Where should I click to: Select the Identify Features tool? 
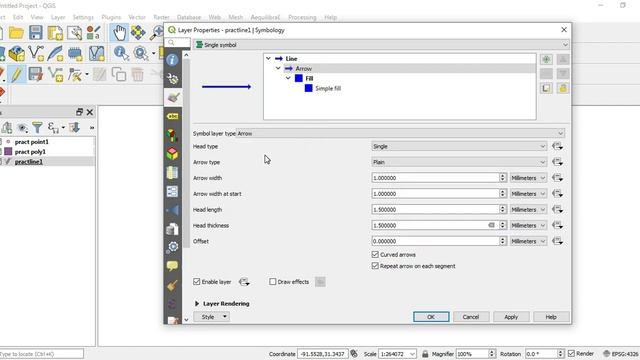(121, 53)
